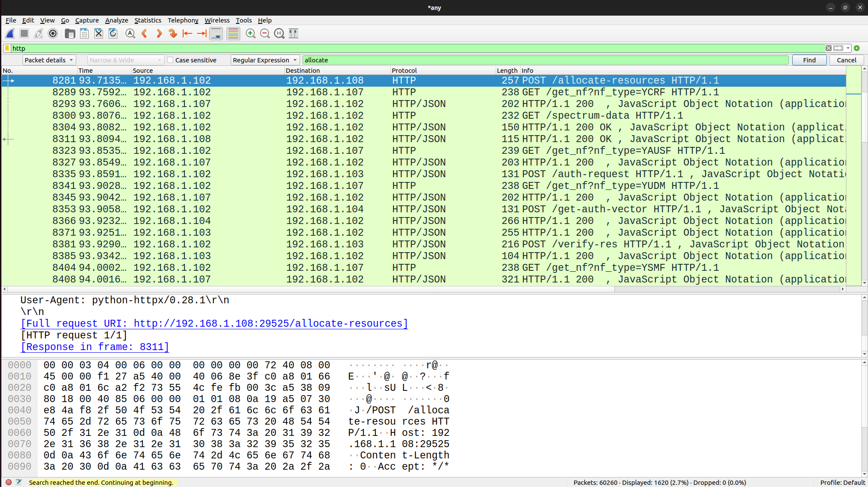
Task: Click the packet list intelligent scrollbar minimap
Action: pos(853,175)
